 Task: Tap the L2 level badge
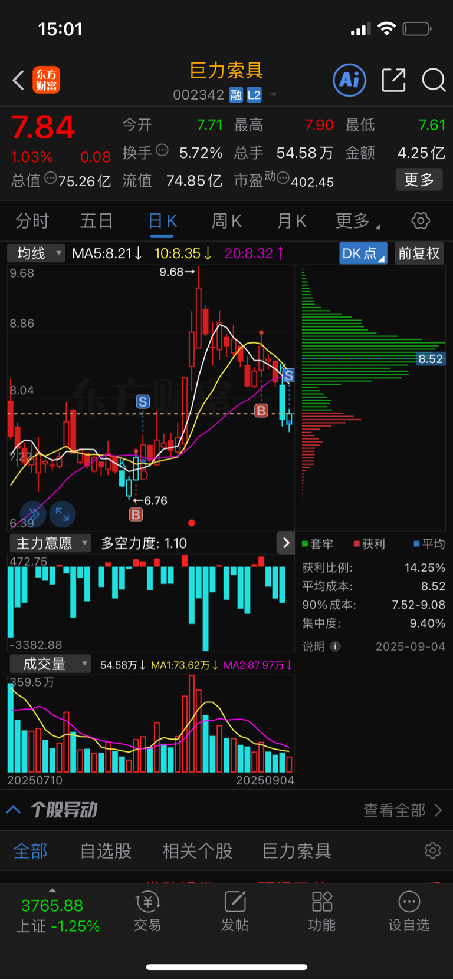coord(254,95)
